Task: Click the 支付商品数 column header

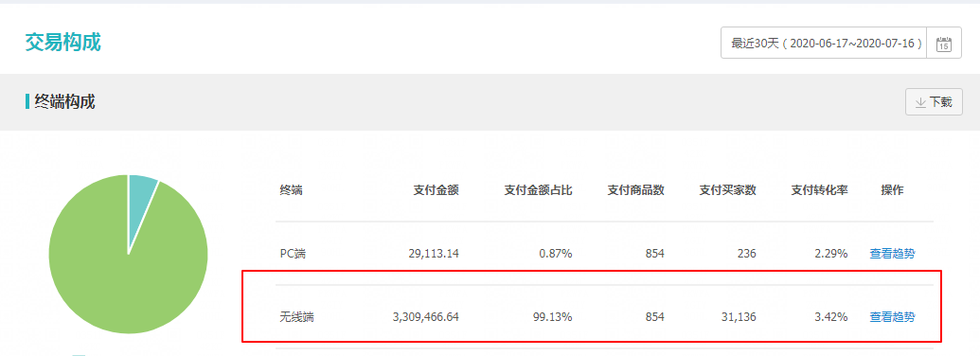Action: click(x=635, y=190)
